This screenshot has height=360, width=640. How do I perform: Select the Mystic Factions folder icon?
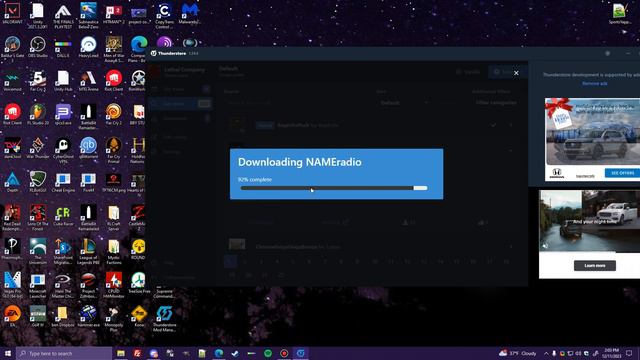click(x=113, y=252)
